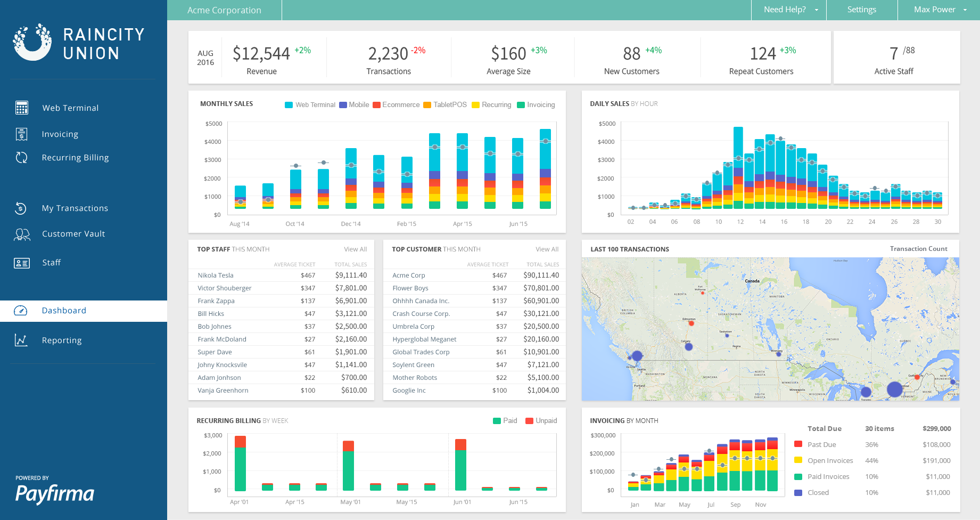Click View All for Top Staff
This screenshot has height=520, width=980.
[355, 249]
